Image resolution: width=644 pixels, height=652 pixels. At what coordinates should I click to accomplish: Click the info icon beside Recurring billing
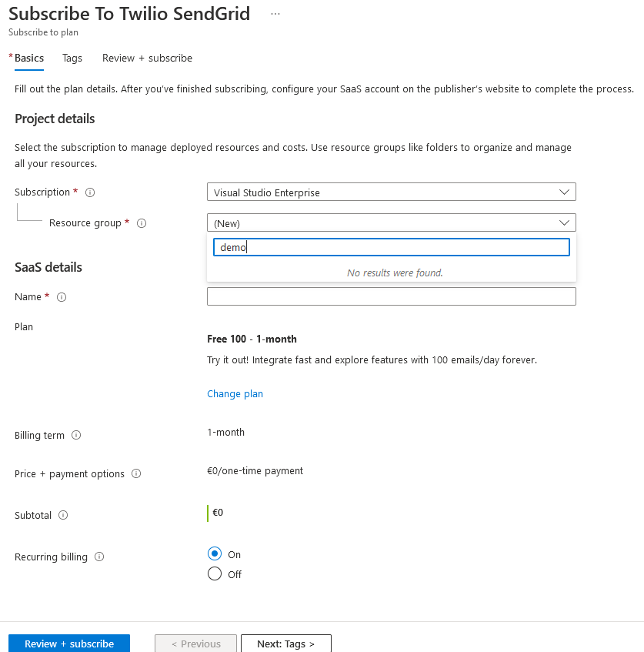pyautogui.click(x=99, y=557)
